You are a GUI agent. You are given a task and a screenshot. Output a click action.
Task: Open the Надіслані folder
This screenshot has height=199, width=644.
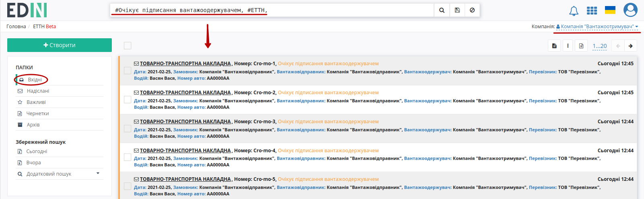pyautogui.click(x=60, y=91)
